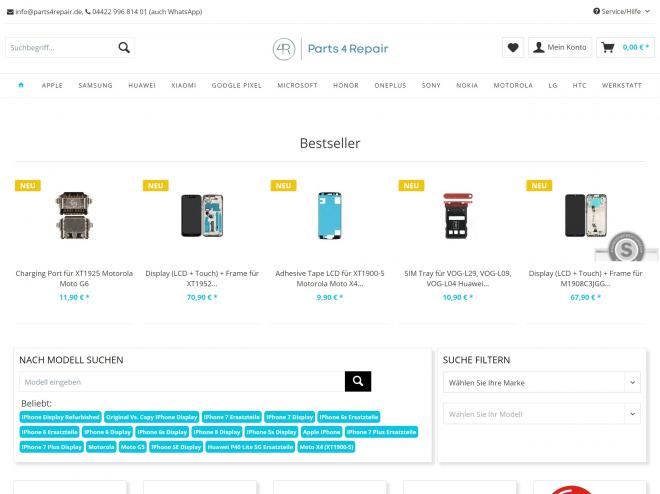660x494 pixels.
Task: Click Original Vs. Copy iPhone Display tag
Action: (x=152, y=417)
